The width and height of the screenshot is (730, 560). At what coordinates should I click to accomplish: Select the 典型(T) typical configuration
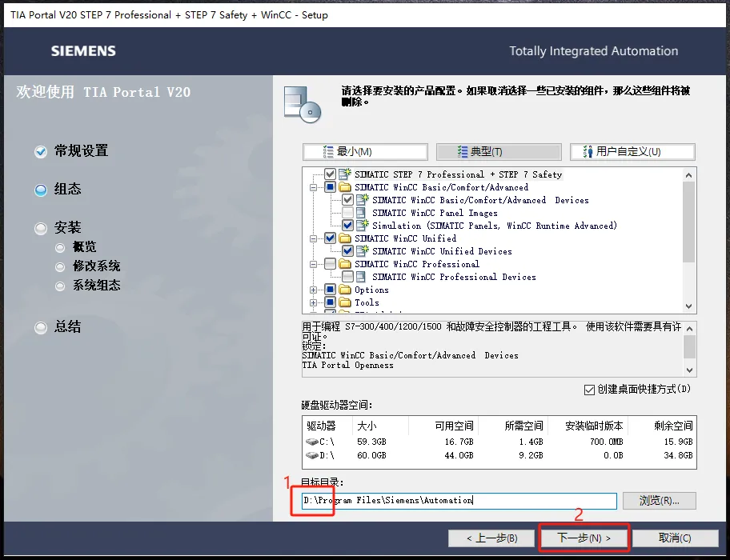(499, 152)
